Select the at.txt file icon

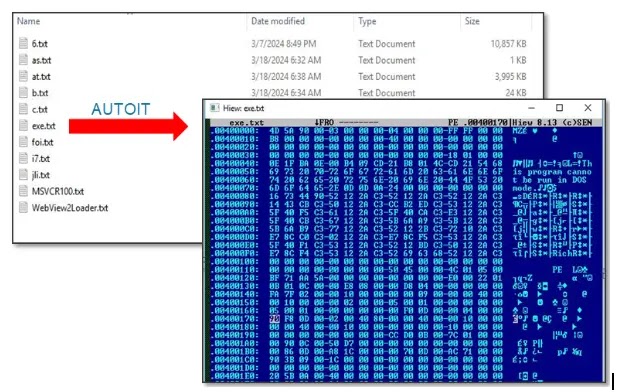[24, 76]
